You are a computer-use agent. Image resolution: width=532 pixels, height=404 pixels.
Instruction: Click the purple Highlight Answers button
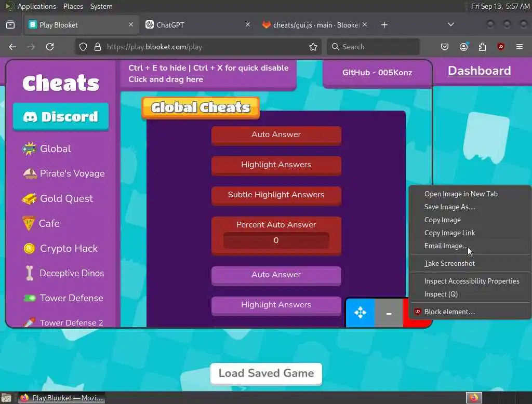tap(276, 306)
